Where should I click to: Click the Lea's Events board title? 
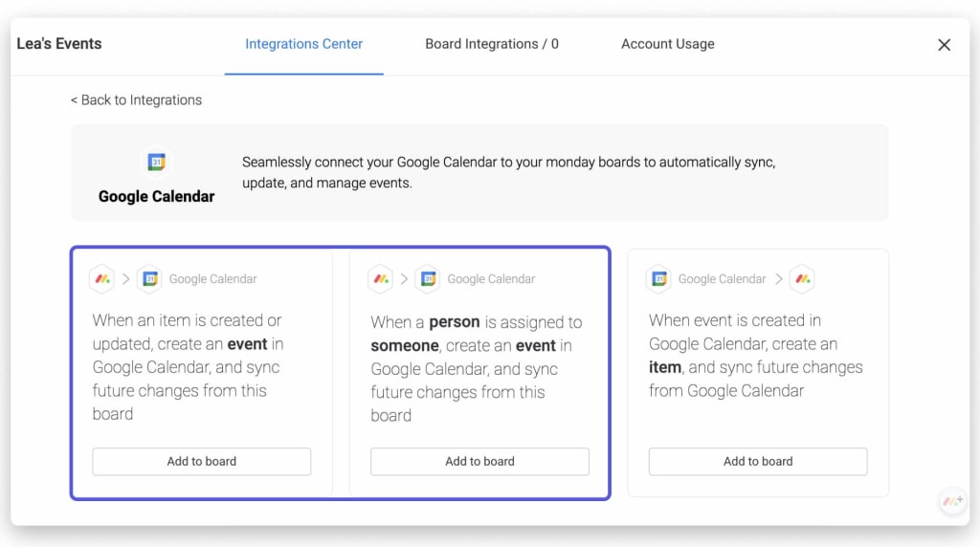pos(59,44)
